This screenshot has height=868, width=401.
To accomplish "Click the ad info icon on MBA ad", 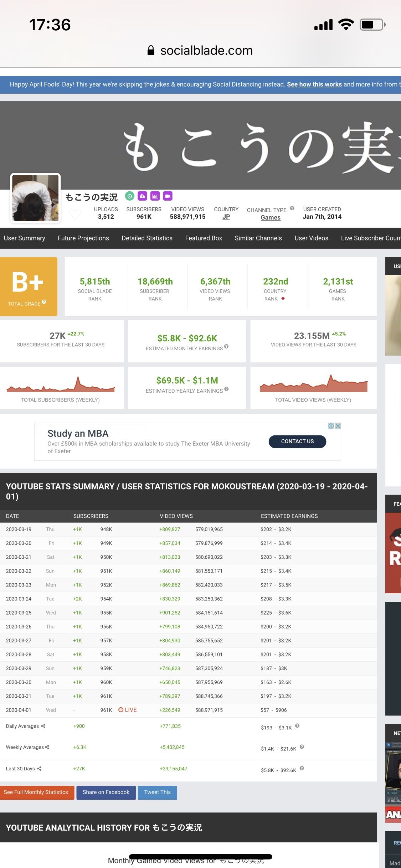I will pyautogui.click(x=331, y=426).
